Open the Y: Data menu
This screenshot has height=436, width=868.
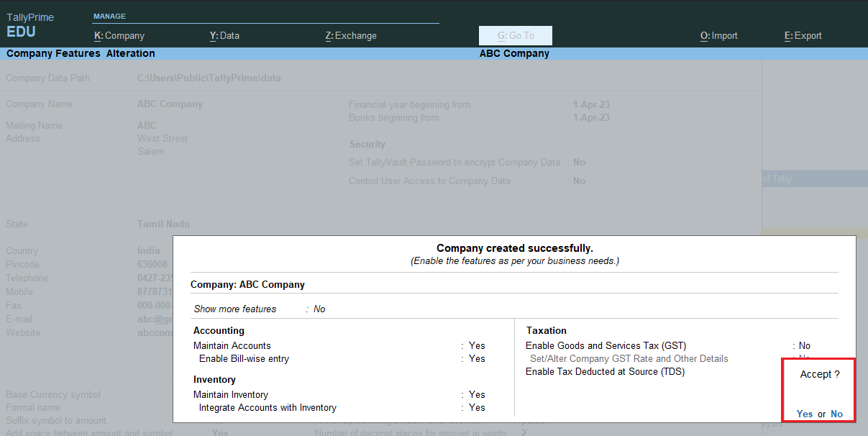[224, 35]
